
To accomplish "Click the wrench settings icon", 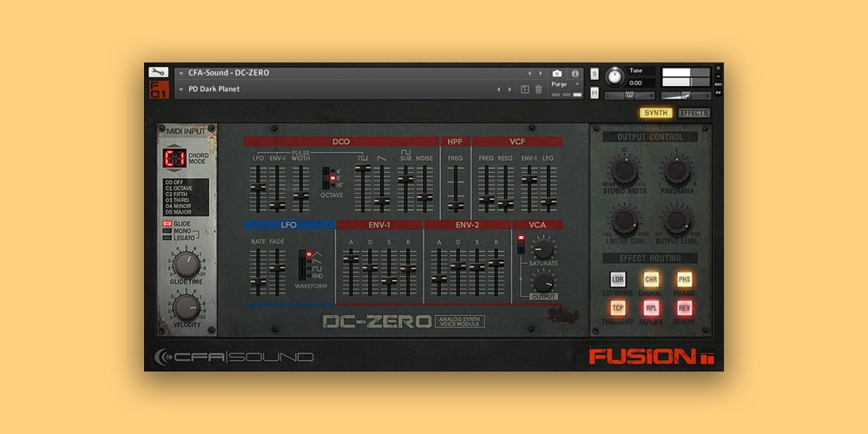I will coord(158,72).
